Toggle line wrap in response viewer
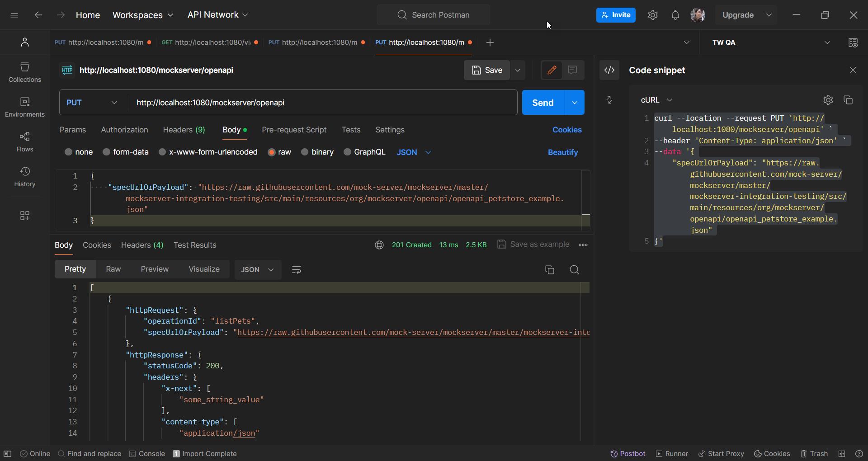Image resolution: width=868 pixels, height=461 pixels. [x=297, y=270]
